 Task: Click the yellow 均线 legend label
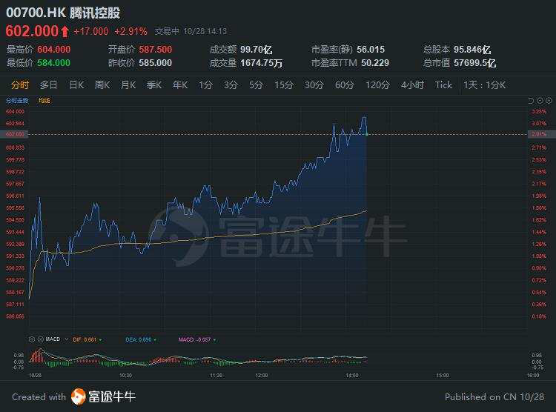pos(44,101)
